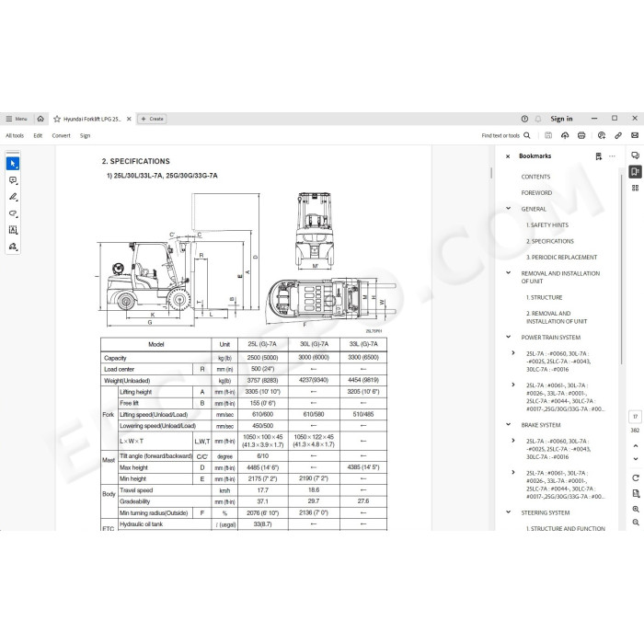Go to the next page arrow
This screenshot has height=644, width=644.
click(x=636, y=459)
